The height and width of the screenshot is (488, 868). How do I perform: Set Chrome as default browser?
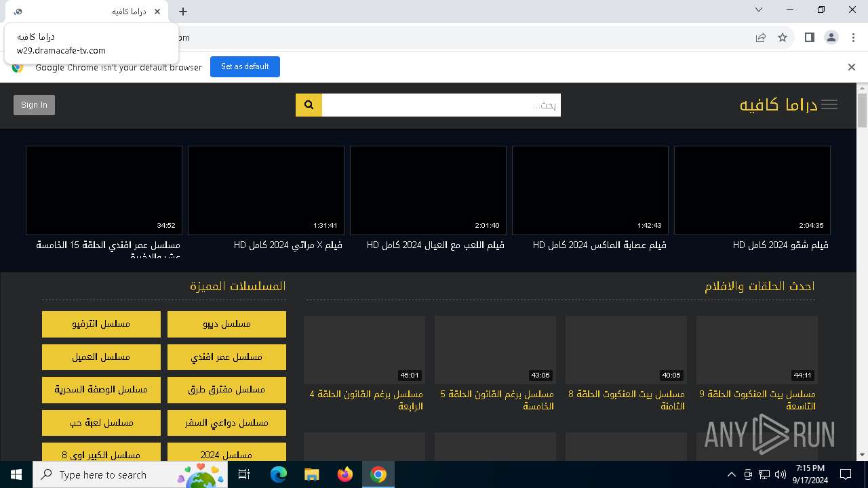click(x=245, y=66)
